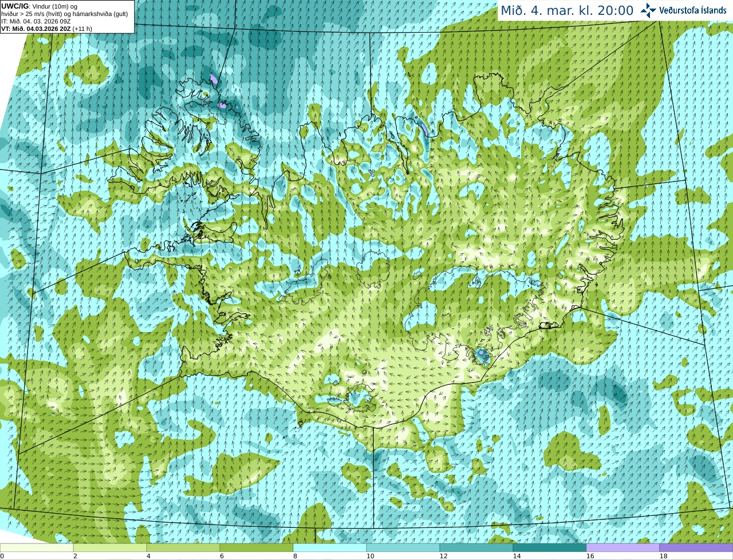Click the VT: Mið. 04.03.2026 20Z line
733x560 pixels.
(x=46, y=29)
